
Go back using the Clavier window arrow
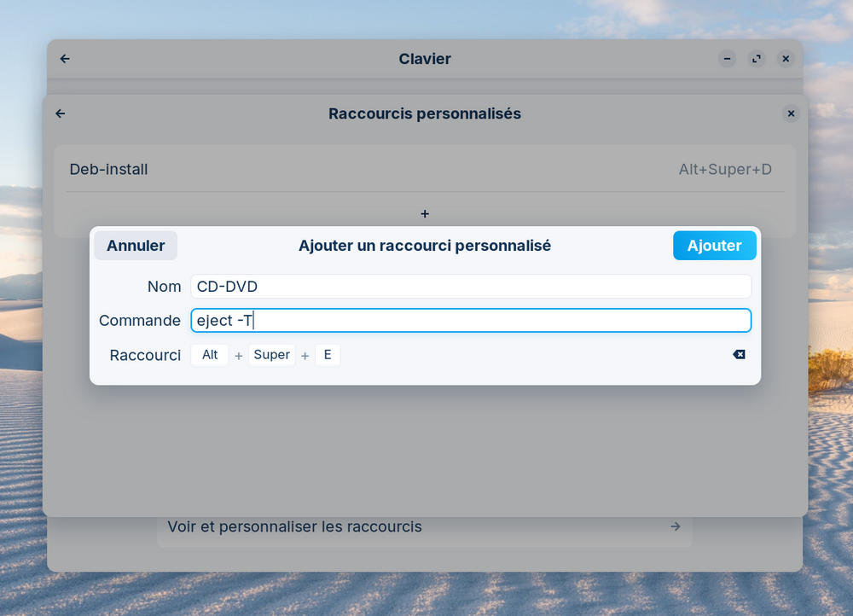[65, 59]
